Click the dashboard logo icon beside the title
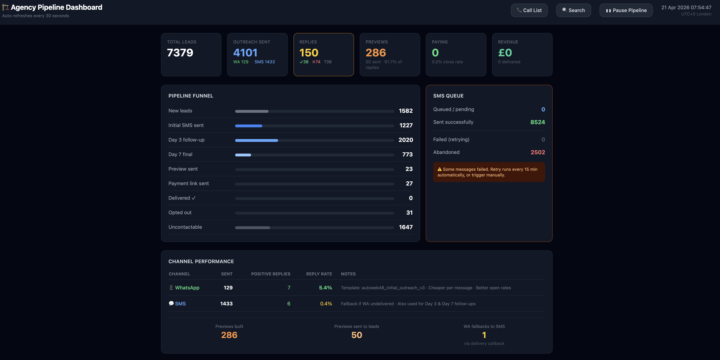Viewport: 720px width, 360px height. point(6,7)
